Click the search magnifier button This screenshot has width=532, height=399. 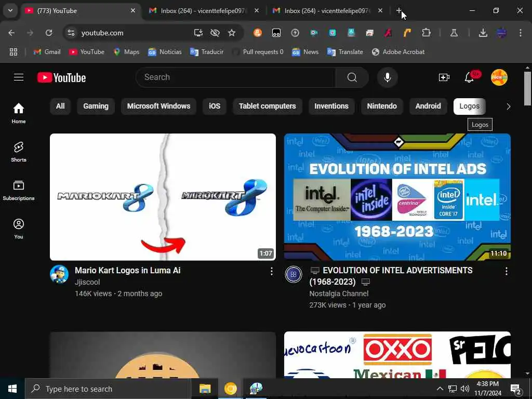click(352, 77)
